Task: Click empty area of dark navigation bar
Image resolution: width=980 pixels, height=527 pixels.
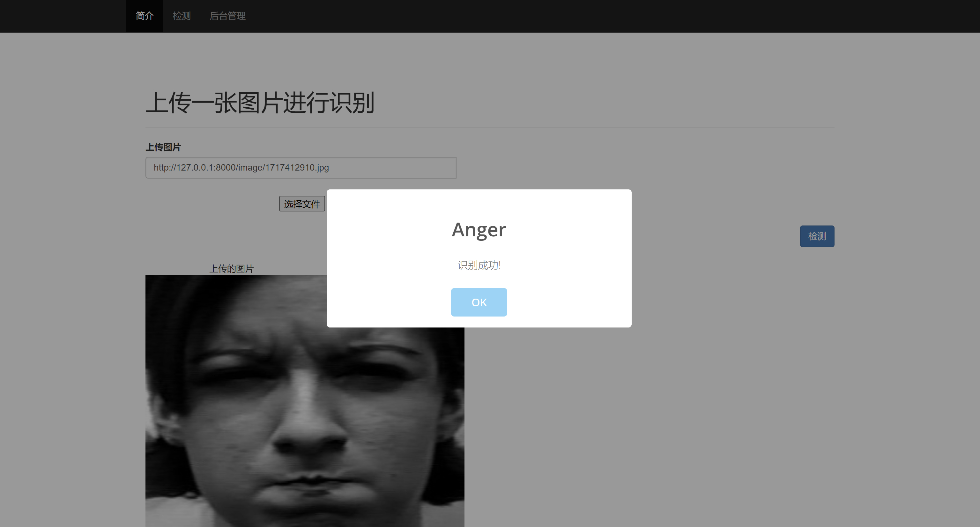Action: [x=571, y=16]
